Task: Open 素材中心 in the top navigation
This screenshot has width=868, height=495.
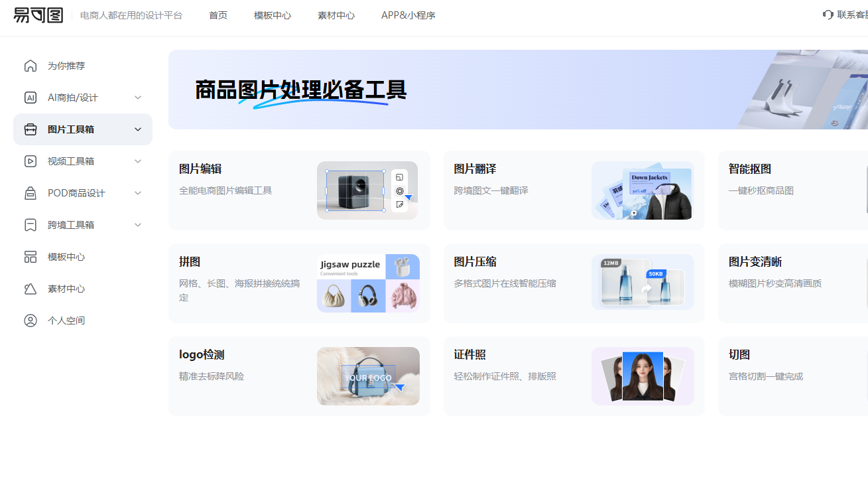Action: coord(336,15)
